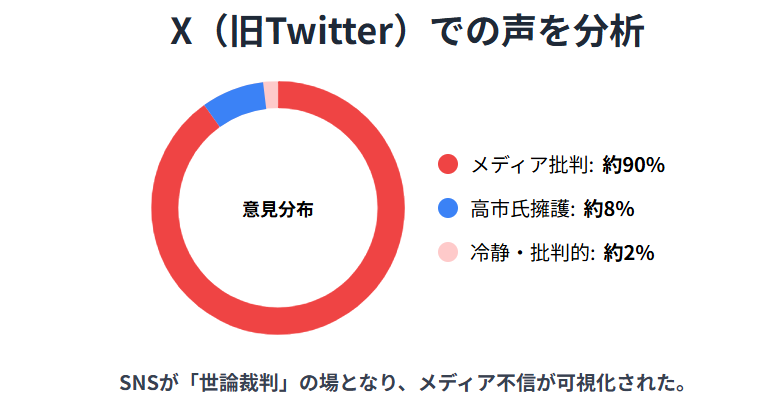780x420 pixels.
Task: Click the 約90% value text
Action: click(x=634, y=165)
